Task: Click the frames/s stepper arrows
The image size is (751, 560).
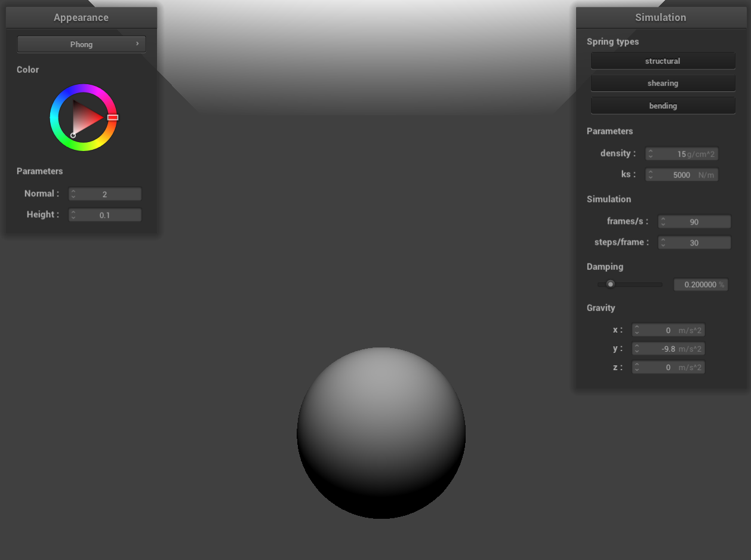Action: 663,222
